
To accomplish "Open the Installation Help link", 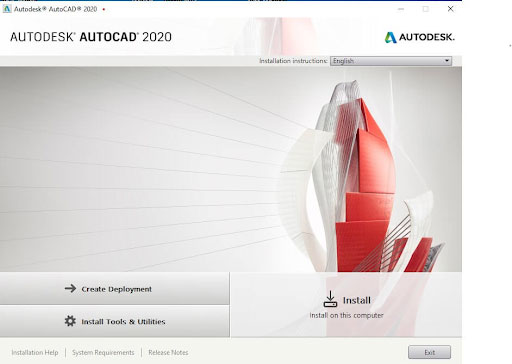I will (35, 352).
